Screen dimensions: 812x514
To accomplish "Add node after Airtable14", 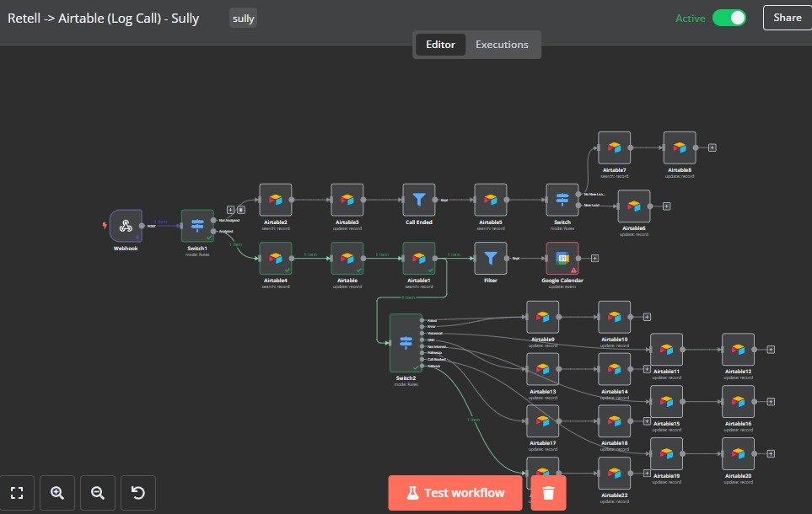I will (647, 369).
